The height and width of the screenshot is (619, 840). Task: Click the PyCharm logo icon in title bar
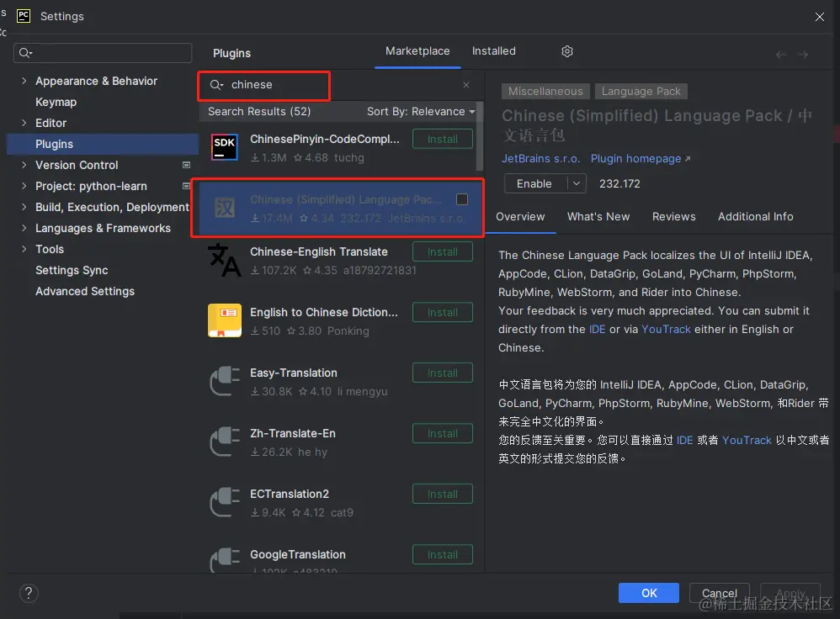pyautogui.click(x=24, y=15)
